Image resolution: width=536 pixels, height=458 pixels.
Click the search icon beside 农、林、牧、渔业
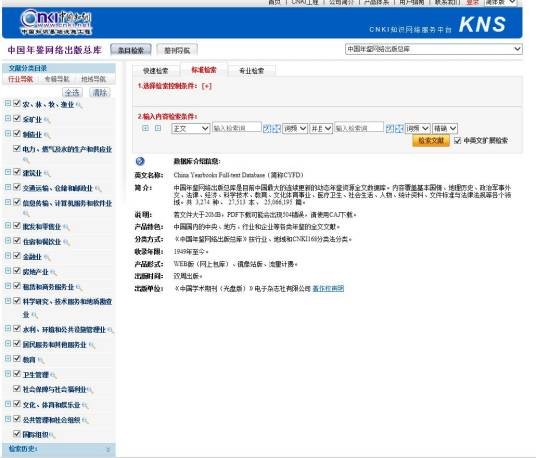79,105
